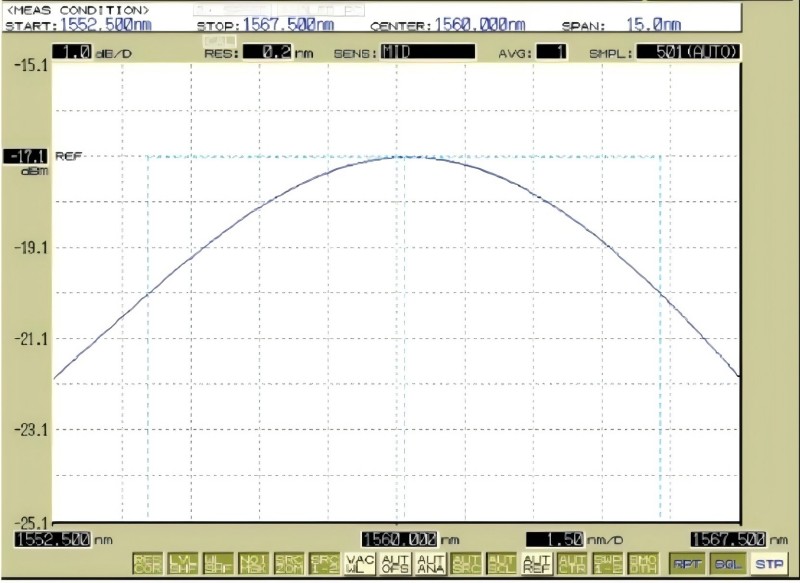This screenshot has height=583, width=800.
Task: Toggle the AUT OFS setting
Action: pyautogui.click(x=395, y=564)
